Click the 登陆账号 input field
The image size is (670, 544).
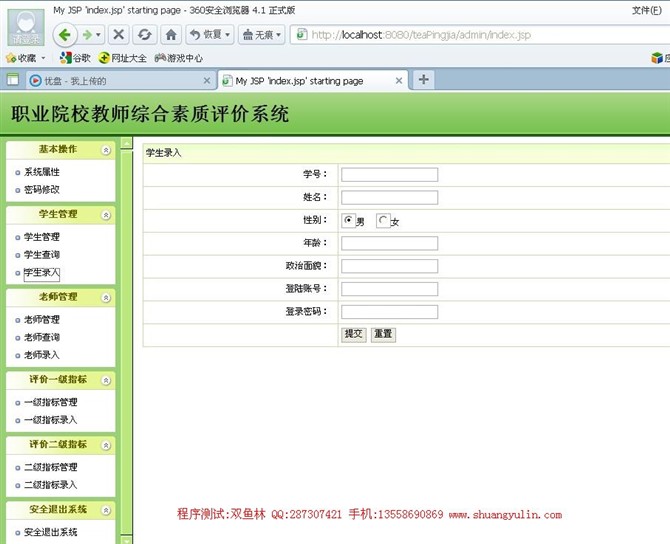389,289
